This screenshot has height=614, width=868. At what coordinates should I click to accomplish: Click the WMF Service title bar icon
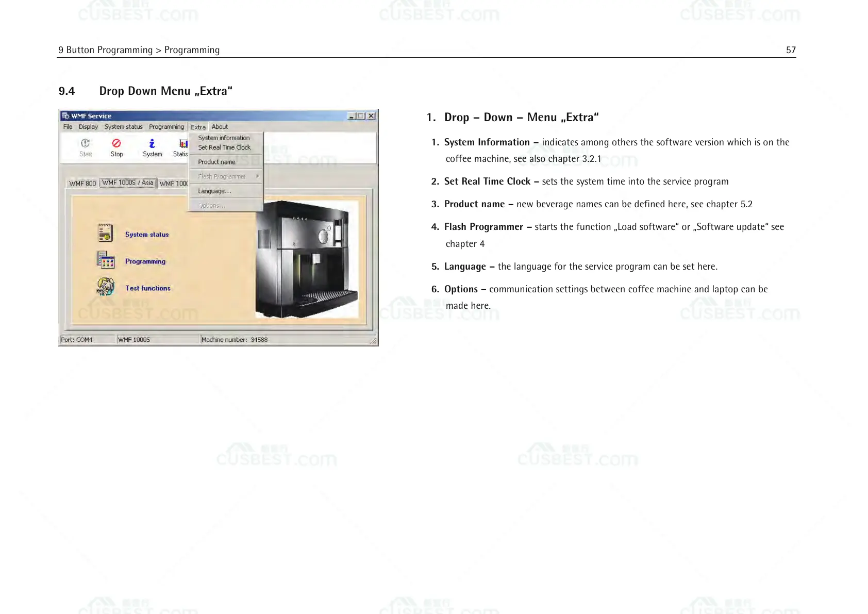(65, 116)
